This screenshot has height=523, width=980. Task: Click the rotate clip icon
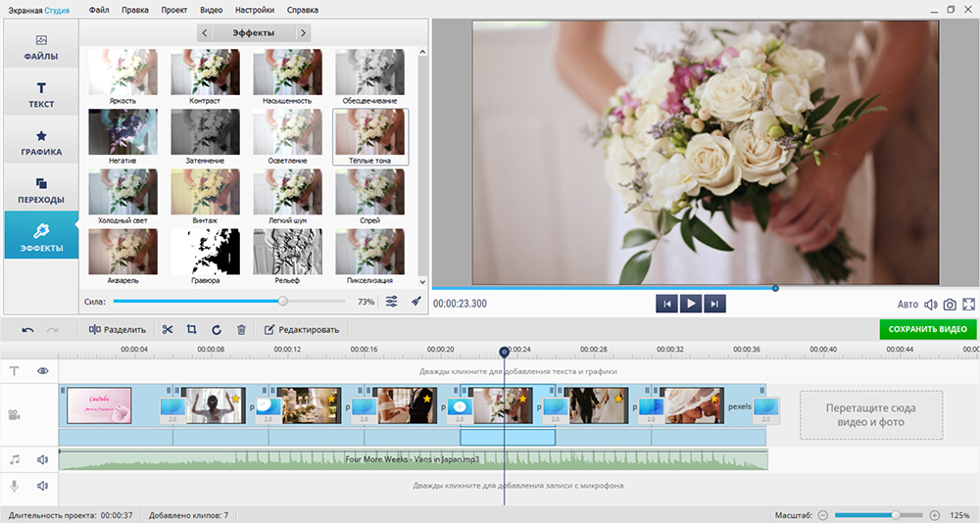click(x=217, y=330)
